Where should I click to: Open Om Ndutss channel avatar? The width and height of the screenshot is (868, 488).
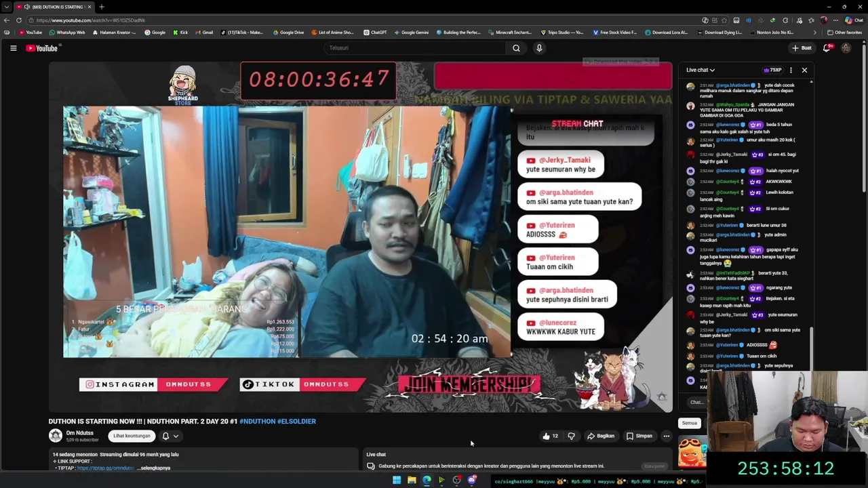[x=56, y=435]
